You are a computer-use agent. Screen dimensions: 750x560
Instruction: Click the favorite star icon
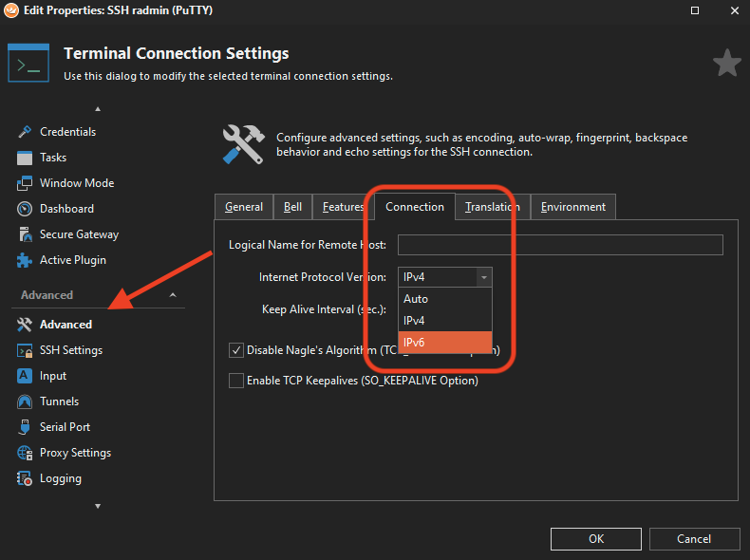coord(726,64)
